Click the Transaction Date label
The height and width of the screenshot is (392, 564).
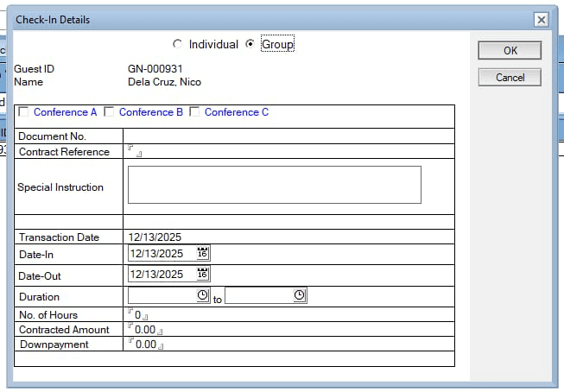59,237
